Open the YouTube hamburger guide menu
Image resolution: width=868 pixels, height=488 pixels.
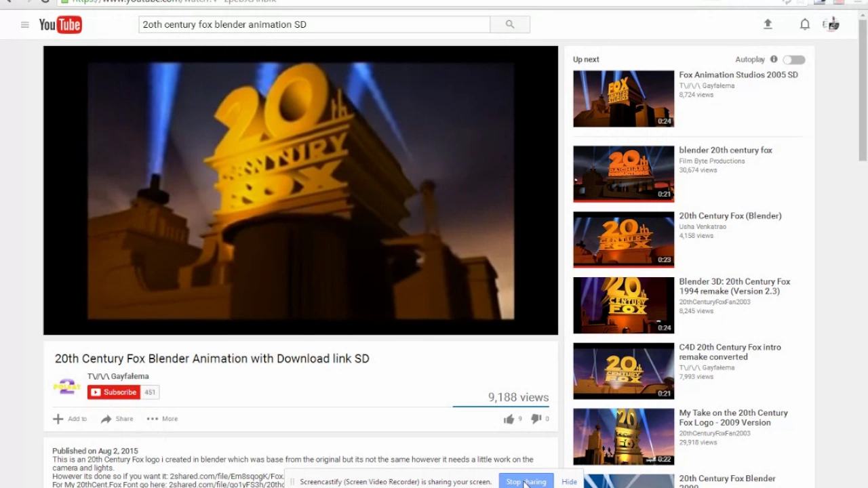click(25, 25)
